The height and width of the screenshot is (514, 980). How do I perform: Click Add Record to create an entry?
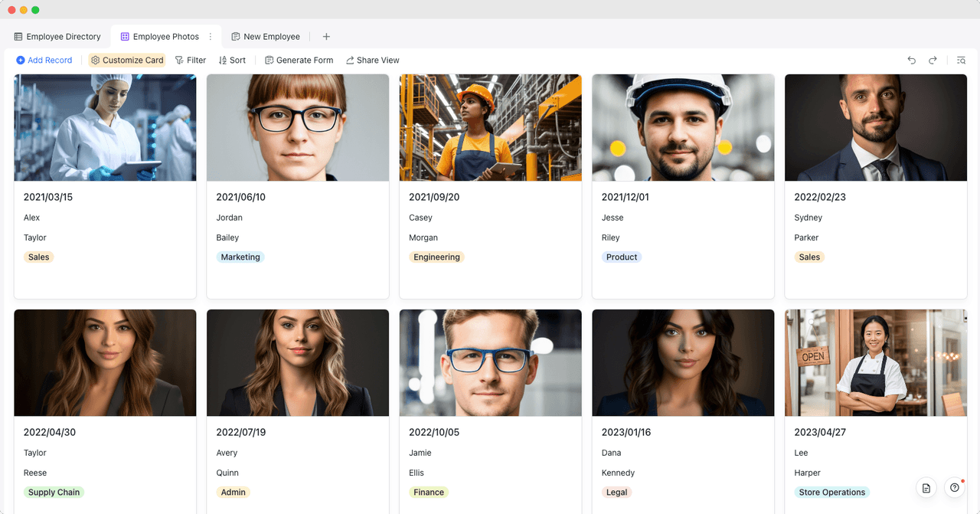44,60
